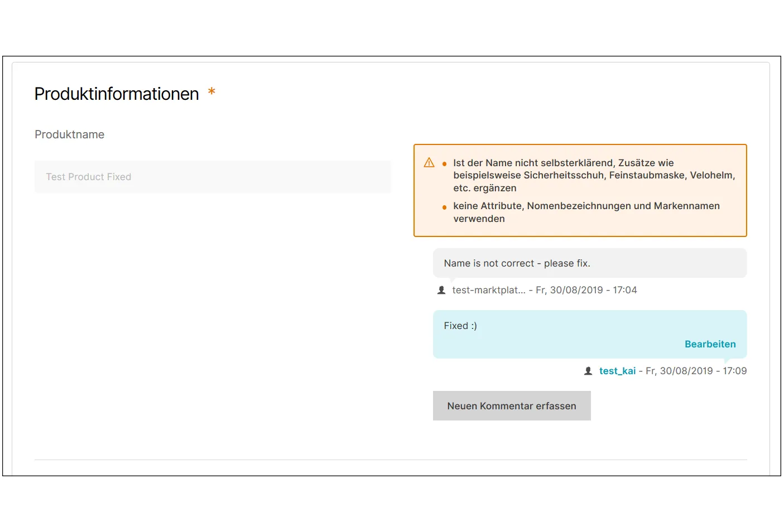The width and height of the screenshot is (784, 532).
Task: Click the user icon beside test_kai
Action: coord(588,371)
